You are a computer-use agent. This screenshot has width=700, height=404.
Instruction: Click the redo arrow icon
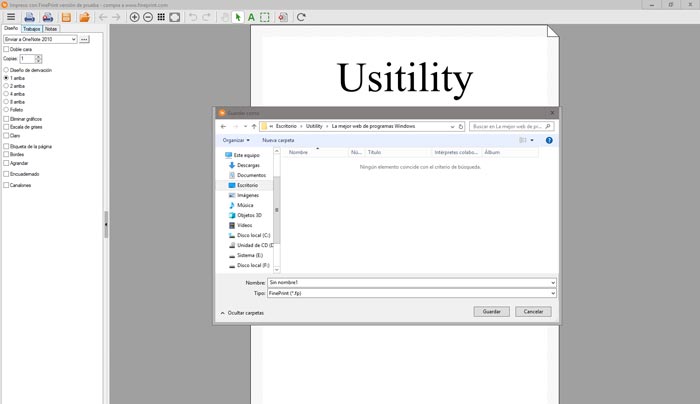click(x=206, y=17)
